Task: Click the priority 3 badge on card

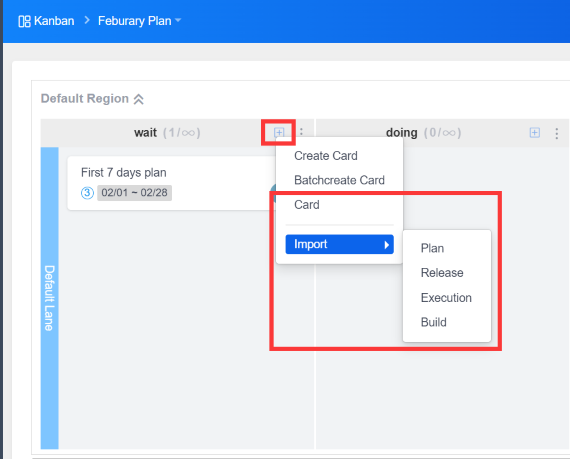Action: click(87, 193)
